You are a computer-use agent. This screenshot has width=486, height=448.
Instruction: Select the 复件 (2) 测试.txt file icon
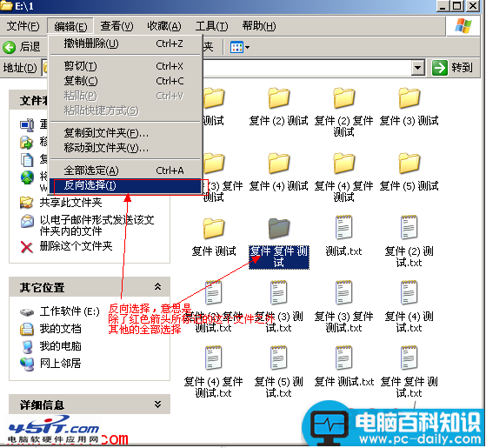(409, 227)
